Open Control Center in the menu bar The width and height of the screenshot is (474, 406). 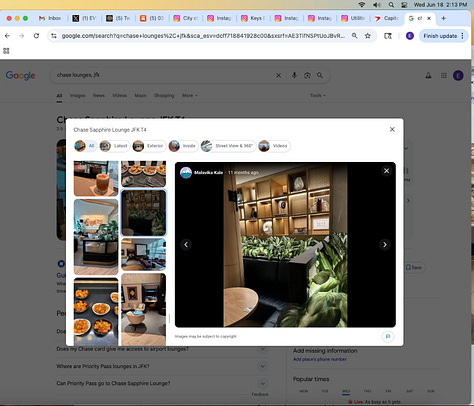404,4
